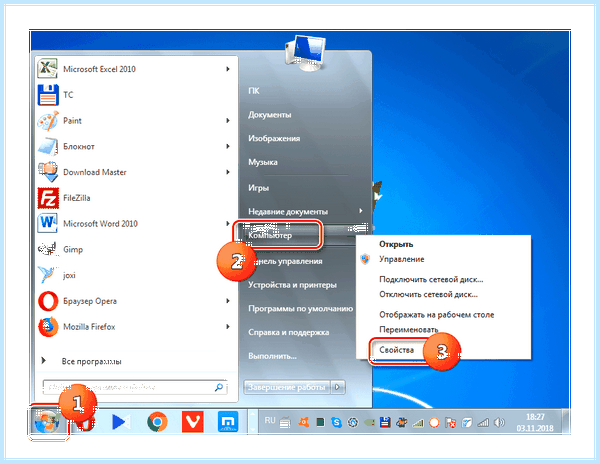Click the magnifier search icon in search box
The width and height of the screenshot is (600, 464).
[219, 387]
